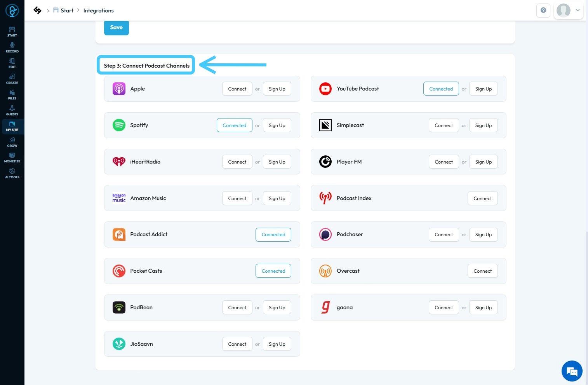Click the Spotify Connected button
This screenshot has height=385, width=588.
235,125
